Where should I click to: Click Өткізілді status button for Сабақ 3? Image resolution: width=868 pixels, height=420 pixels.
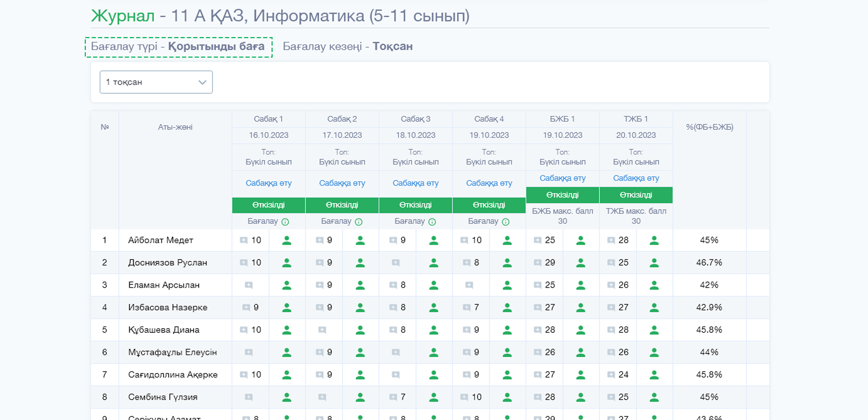tap(415, 205)
